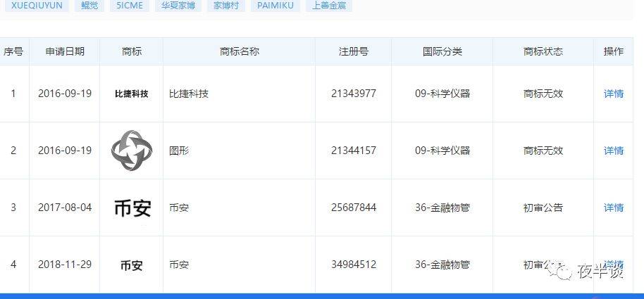Select the 上善金宸 tag
This screenshot has height=299, width=644.
pos(329,5)
